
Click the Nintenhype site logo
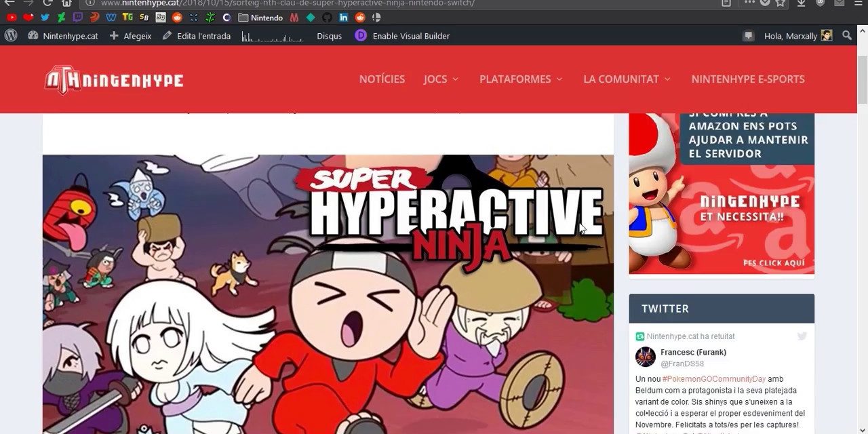(114, 80)
